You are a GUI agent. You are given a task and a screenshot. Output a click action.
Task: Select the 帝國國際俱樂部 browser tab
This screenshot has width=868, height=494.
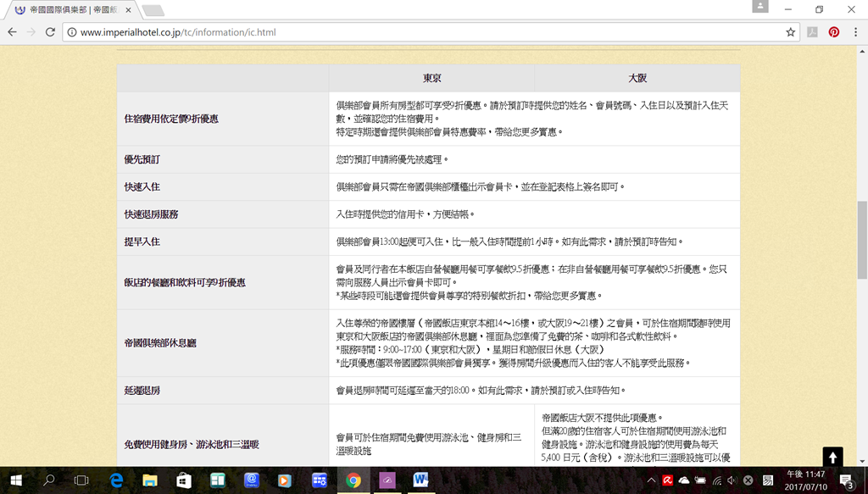click(x=73, y=10)
